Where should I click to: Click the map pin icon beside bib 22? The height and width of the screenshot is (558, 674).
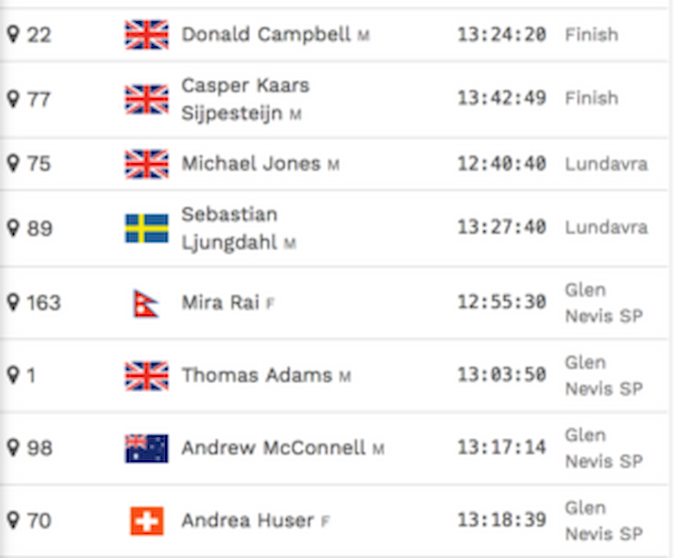(x=14, y=34)
